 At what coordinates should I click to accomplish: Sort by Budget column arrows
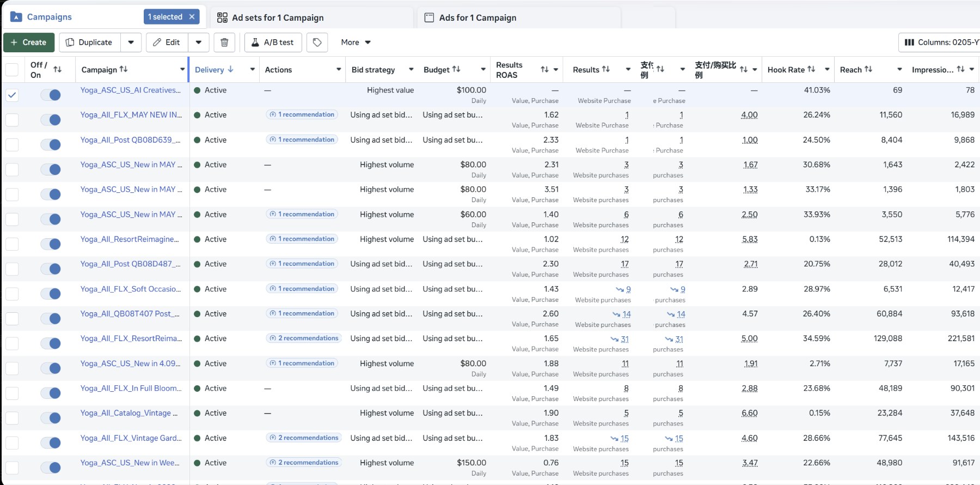456,69
